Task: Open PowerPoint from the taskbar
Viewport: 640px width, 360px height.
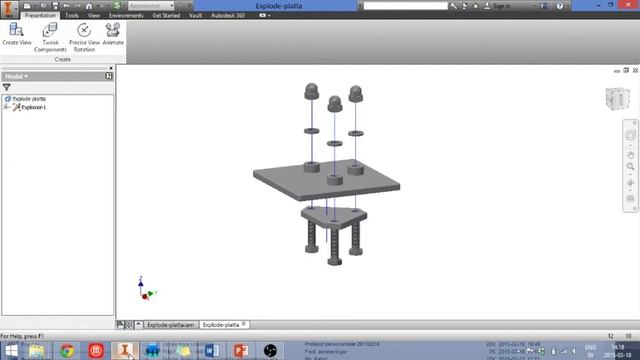Action: (x=240, y=351)
